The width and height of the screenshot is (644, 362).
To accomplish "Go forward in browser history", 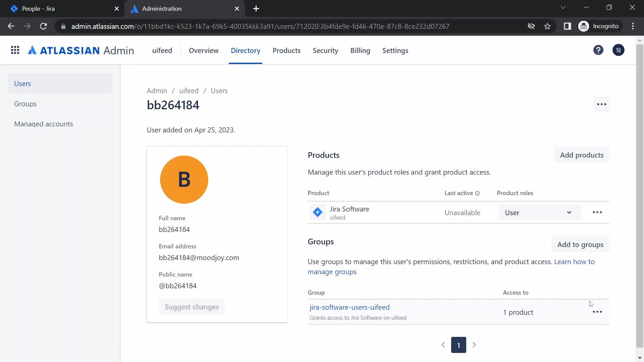I will [x=27, y=26].
